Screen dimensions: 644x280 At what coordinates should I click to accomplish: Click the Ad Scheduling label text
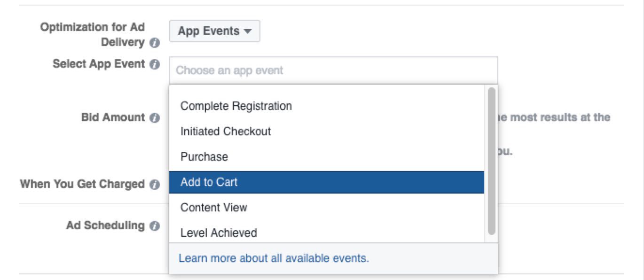[x=105, y=226]
